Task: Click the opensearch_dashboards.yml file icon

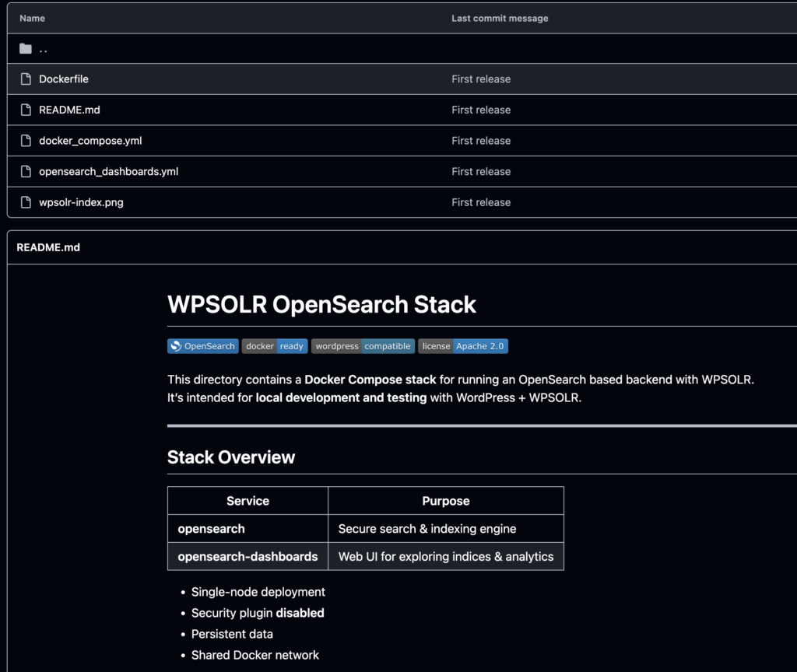Action: point(26,172)
